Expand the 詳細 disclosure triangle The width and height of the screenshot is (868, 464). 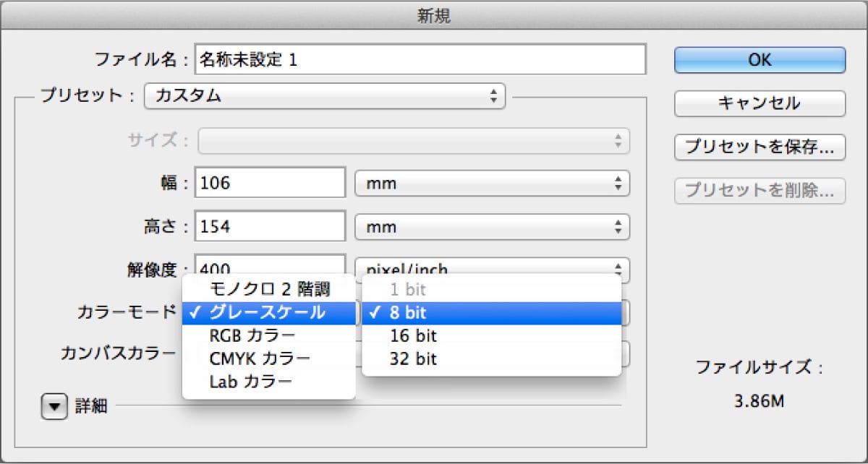[53, 406]
